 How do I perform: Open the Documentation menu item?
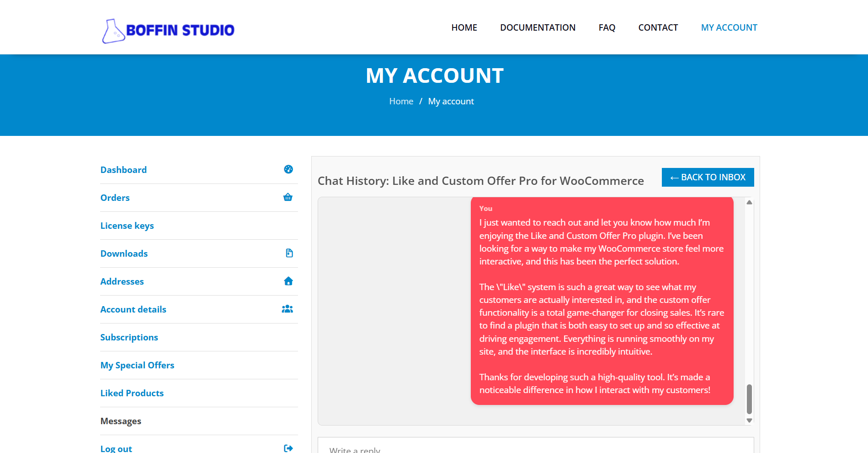538,27
